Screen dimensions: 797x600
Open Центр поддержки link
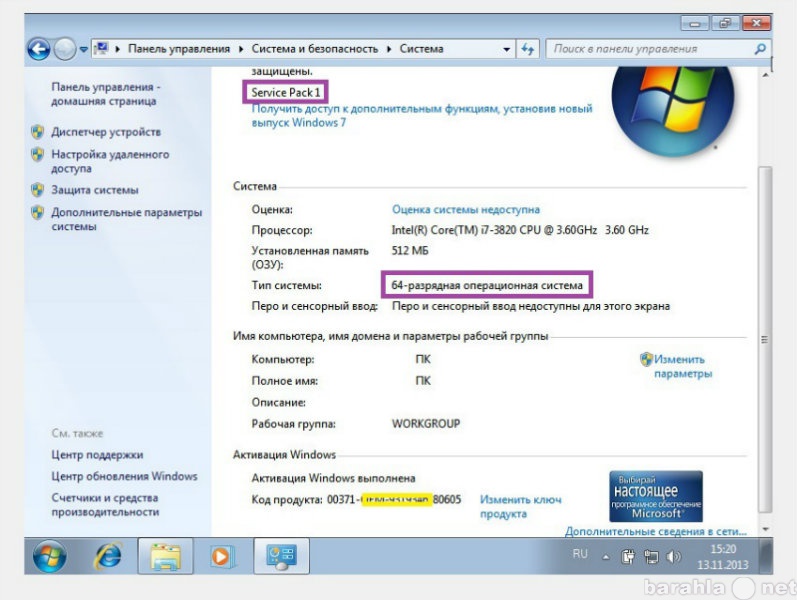coord(97,455)
